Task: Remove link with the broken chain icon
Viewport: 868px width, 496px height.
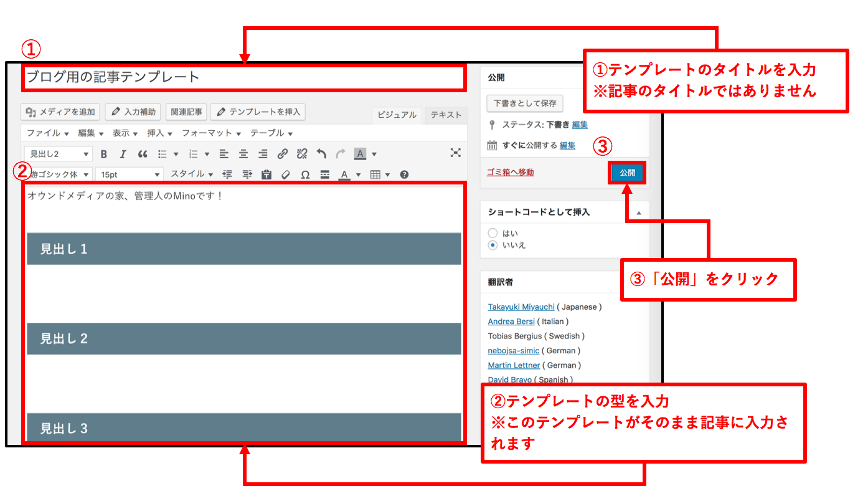Action: tap(302, 154)
